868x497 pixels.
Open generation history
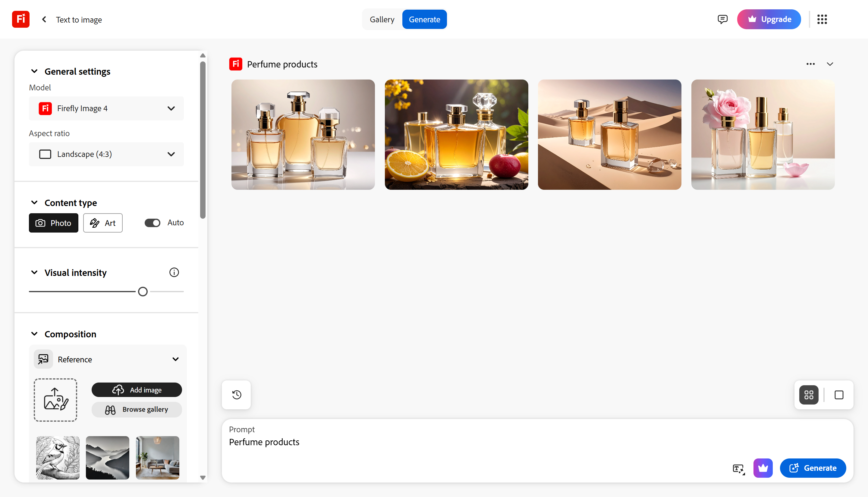[x=236, y=395]
